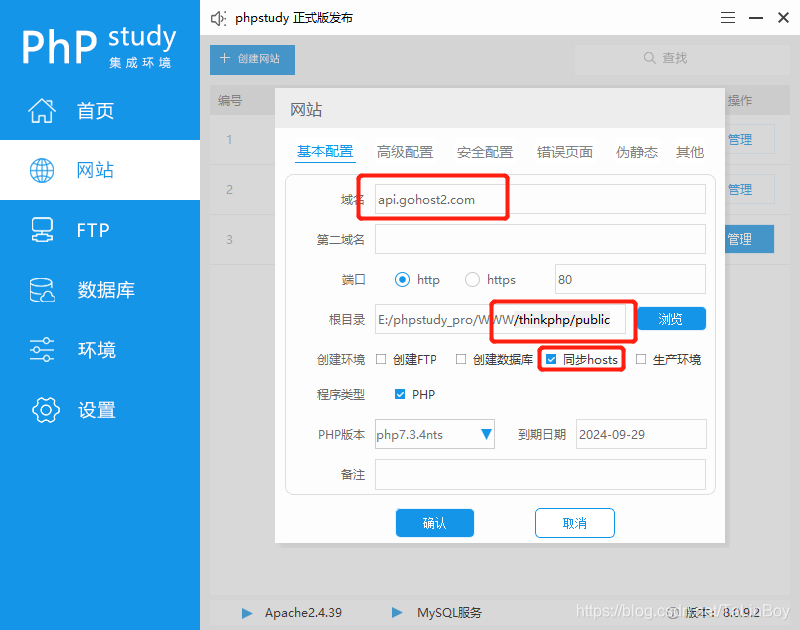Switch to the 错误页面 tab
Image resolution: width=800 pixels, height=630 pixels.
coord(565,152)
